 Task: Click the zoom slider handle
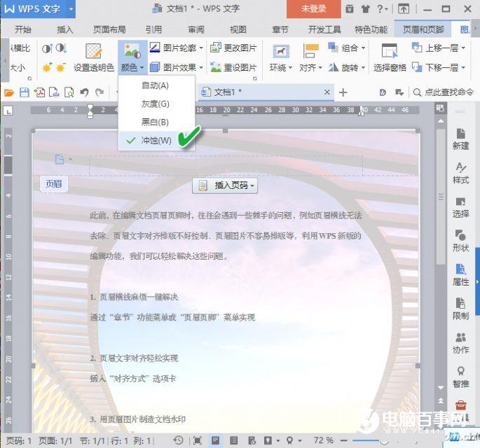click(x=384, y=441)
